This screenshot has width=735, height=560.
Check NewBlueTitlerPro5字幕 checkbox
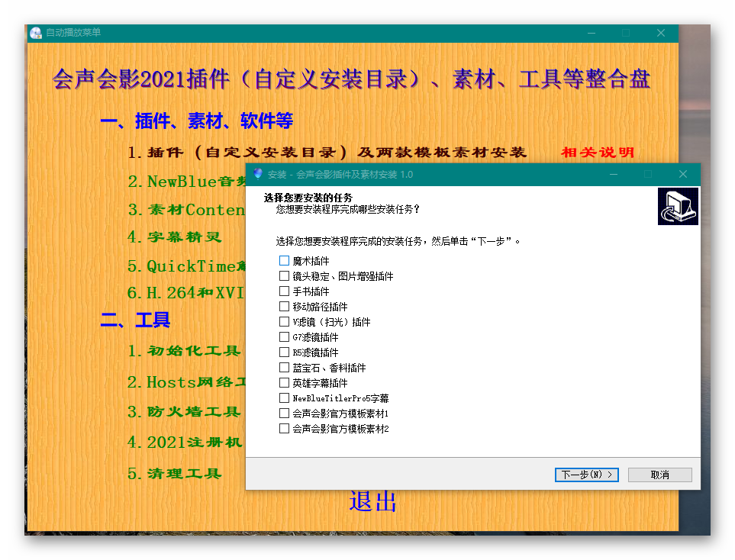pos(284,397)
